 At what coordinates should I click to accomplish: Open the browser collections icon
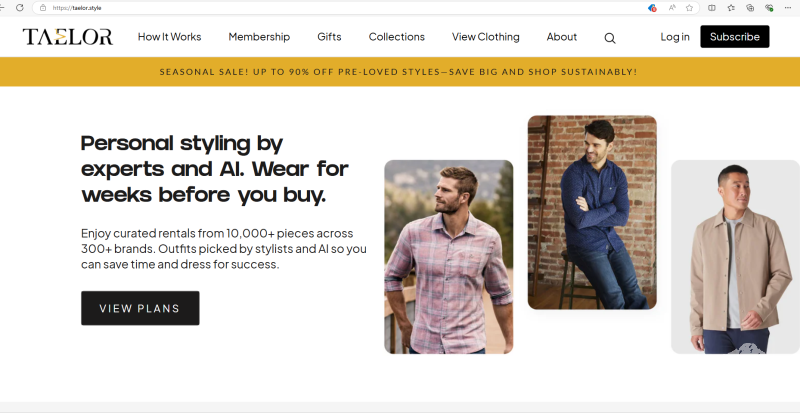tap(750, 7)
